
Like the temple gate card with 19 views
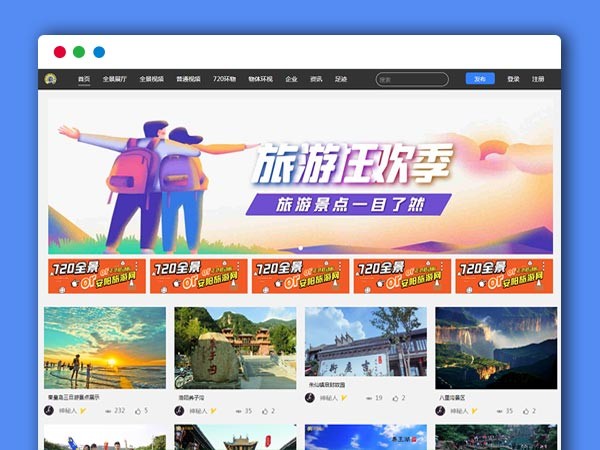[x=395, y=398]
